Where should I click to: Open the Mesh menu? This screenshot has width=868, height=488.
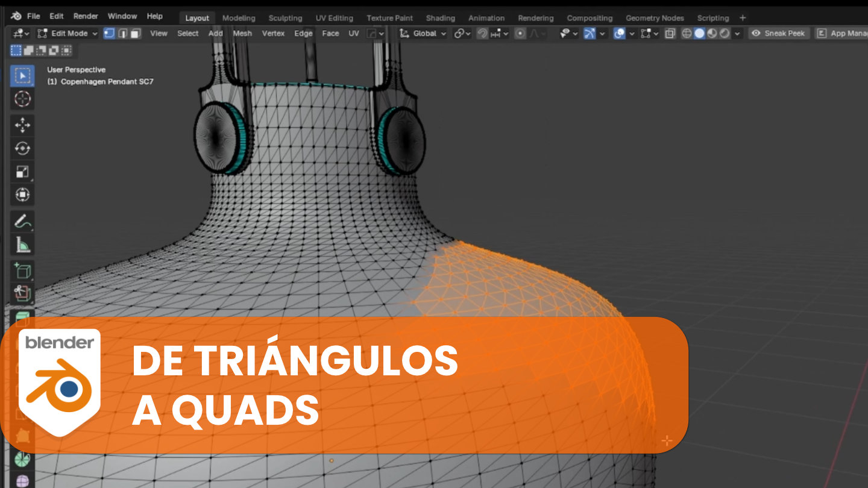point(242,34)
